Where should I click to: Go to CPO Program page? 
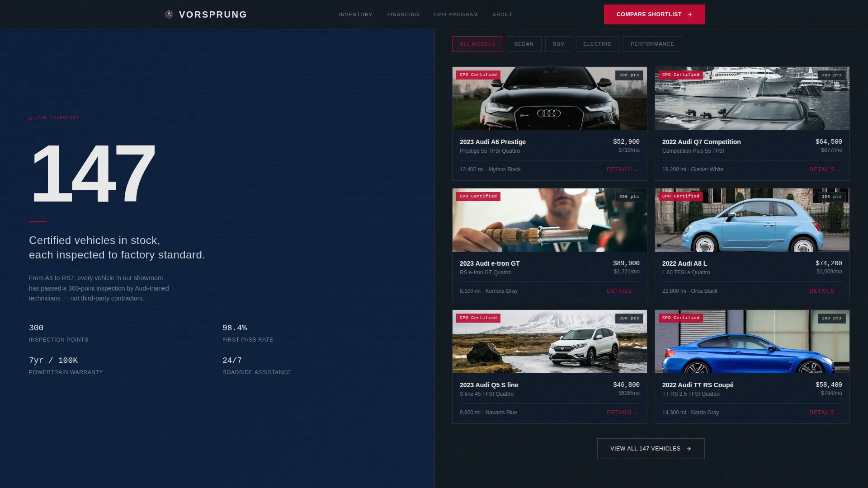pos(456,14)
